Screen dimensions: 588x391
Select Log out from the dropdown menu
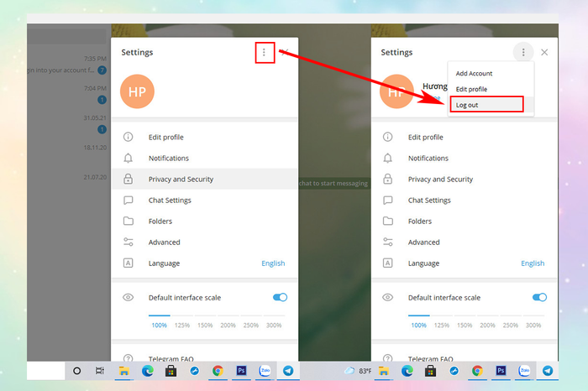pos(486,105)
